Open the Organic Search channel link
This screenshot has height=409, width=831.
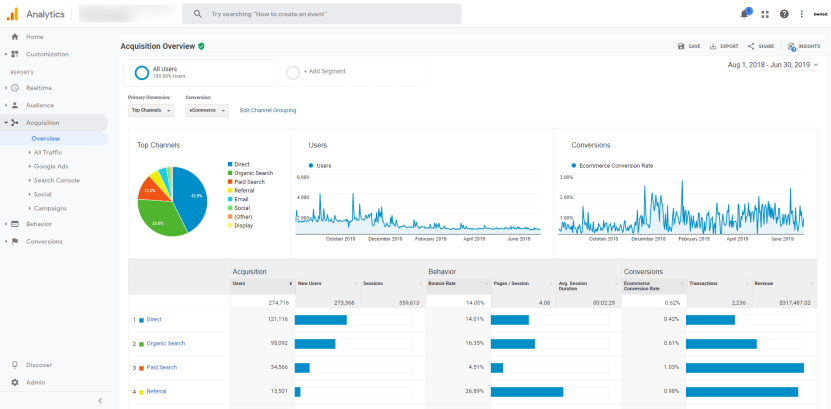(x=166, y=343)
